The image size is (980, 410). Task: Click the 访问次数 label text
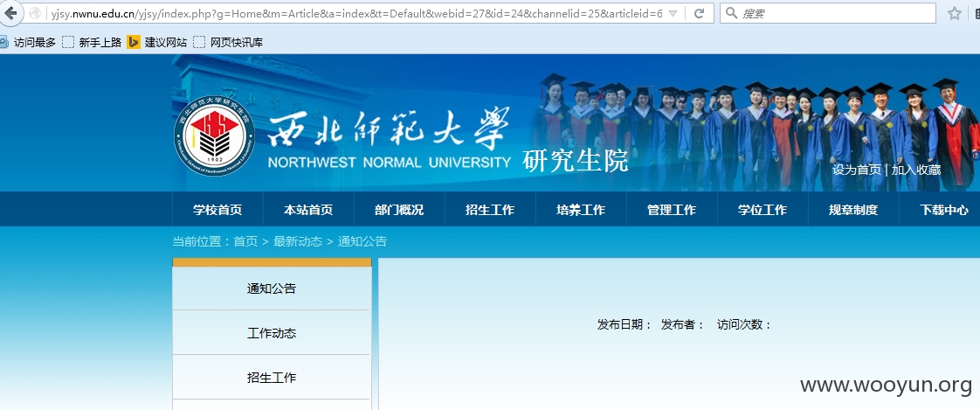pos(744,325)
